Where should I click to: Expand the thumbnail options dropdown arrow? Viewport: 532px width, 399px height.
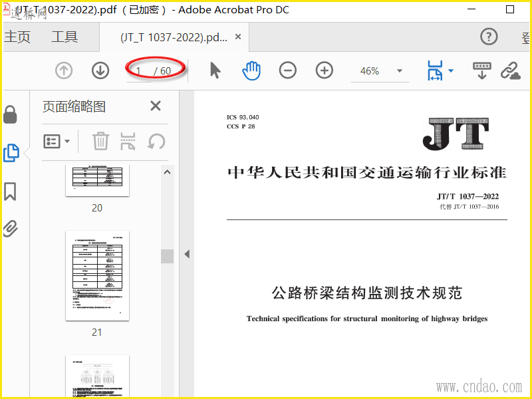(67, 141)
